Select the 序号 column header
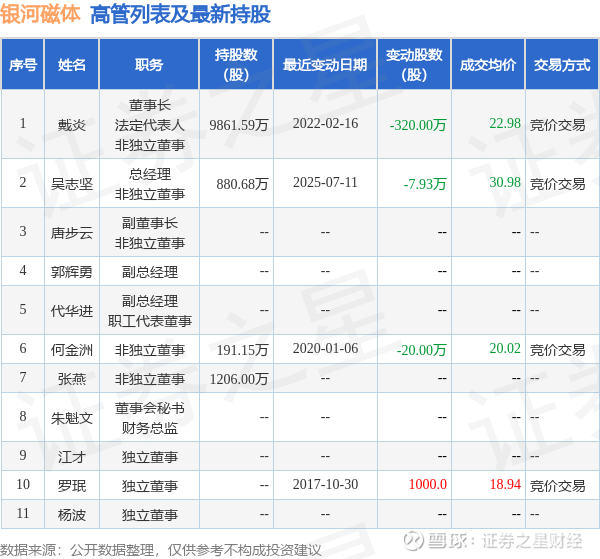This screenshot has width=600, height=559. (x=23, y=64)
